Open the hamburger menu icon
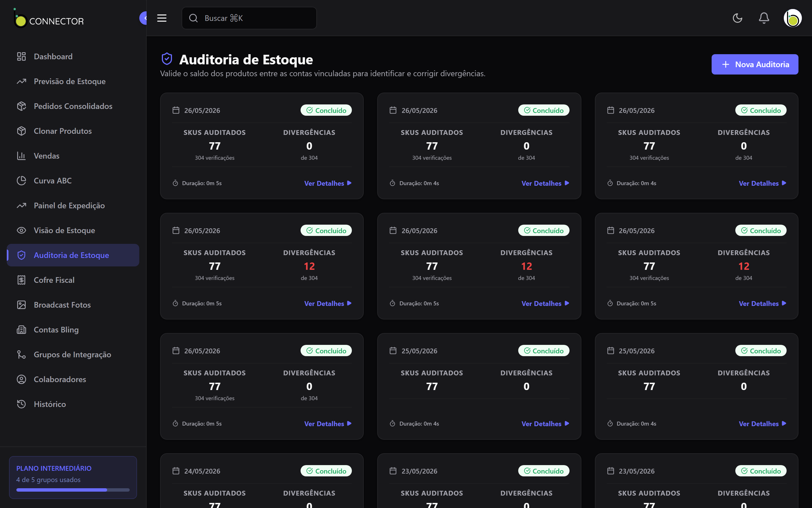The image size is (812, 508). point(162,18)
